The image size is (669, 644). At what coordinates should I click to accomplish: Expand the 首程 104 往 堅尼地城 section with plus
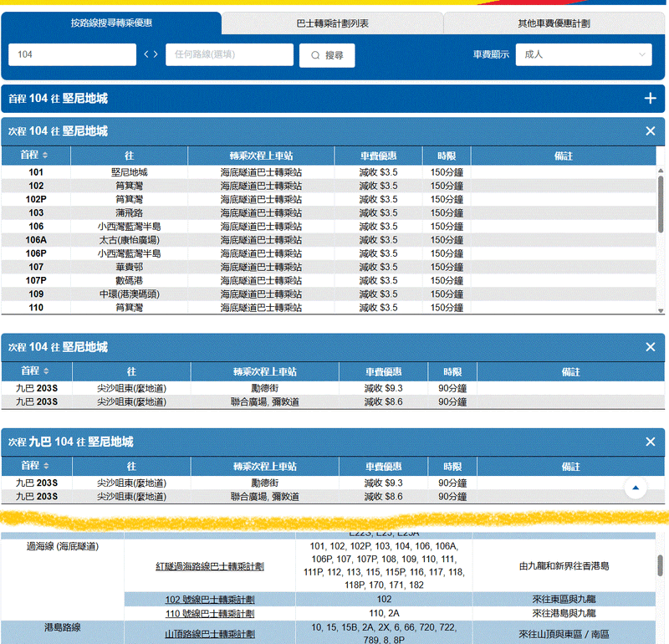[650, 98]
